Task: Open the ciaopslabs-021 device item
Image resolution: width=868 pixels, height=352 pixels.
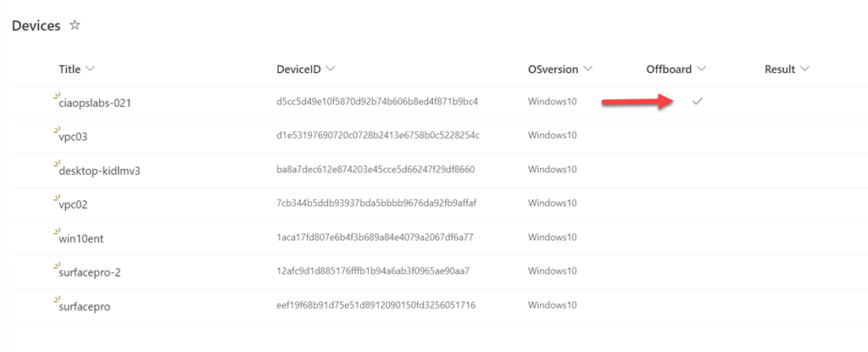Action: point(94,103)
